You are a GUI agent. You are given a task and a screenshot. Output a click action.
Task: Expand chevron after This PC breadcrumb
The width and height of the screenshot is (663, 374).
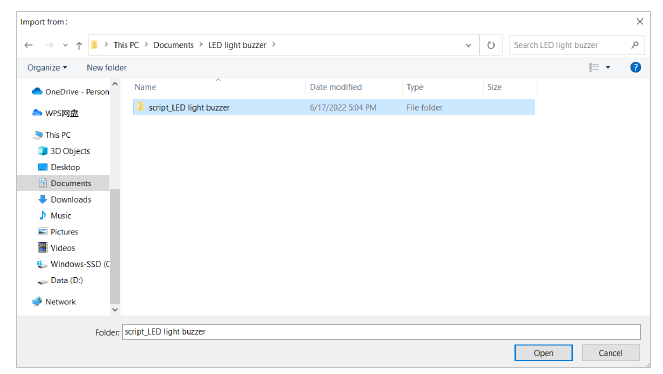click(146, 45)
